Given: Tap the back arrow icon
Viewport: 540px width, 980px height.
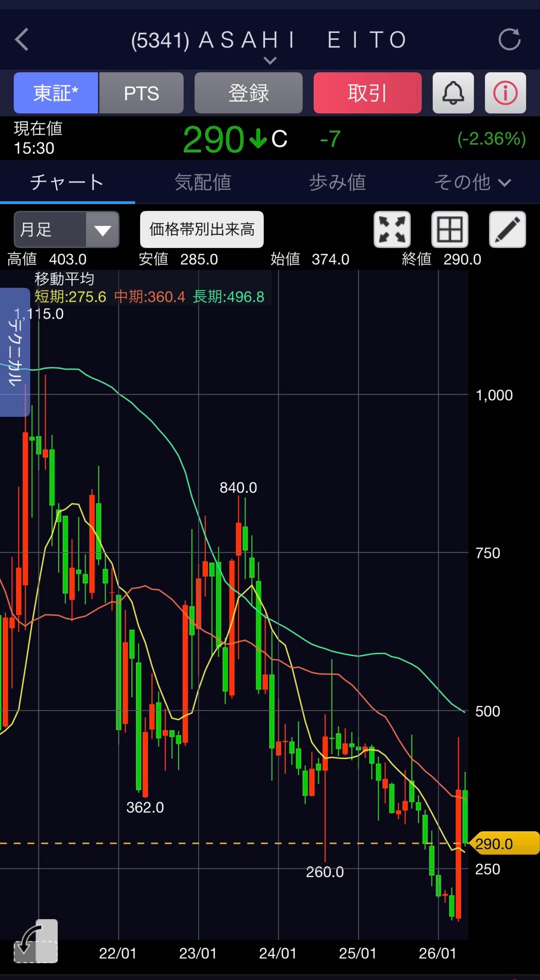Looking at the screenshot, I should point(22,39).
